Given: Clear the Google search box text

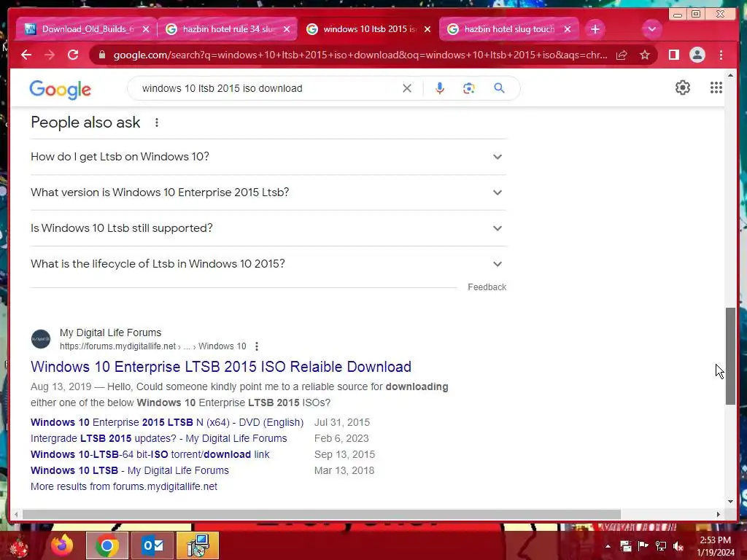Looking at the screenshot, I should click(407, 88).
